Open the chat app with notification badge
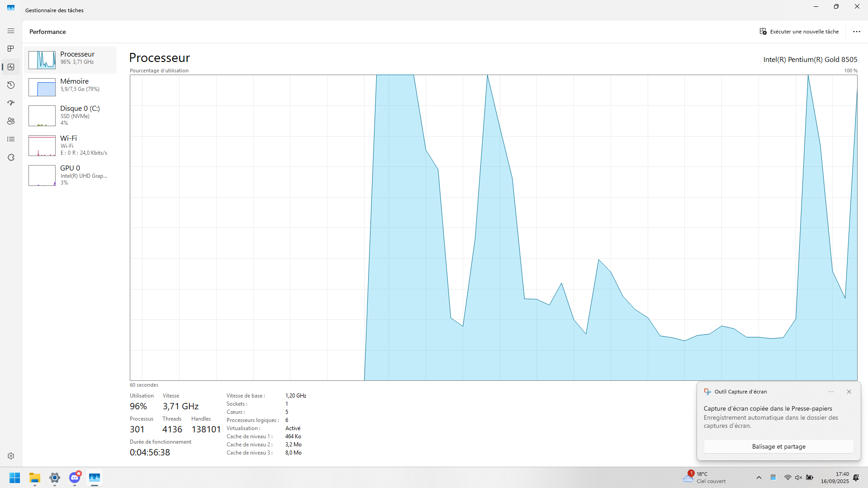Viewport: 868px width, 488px height. [x=75, y=478]
